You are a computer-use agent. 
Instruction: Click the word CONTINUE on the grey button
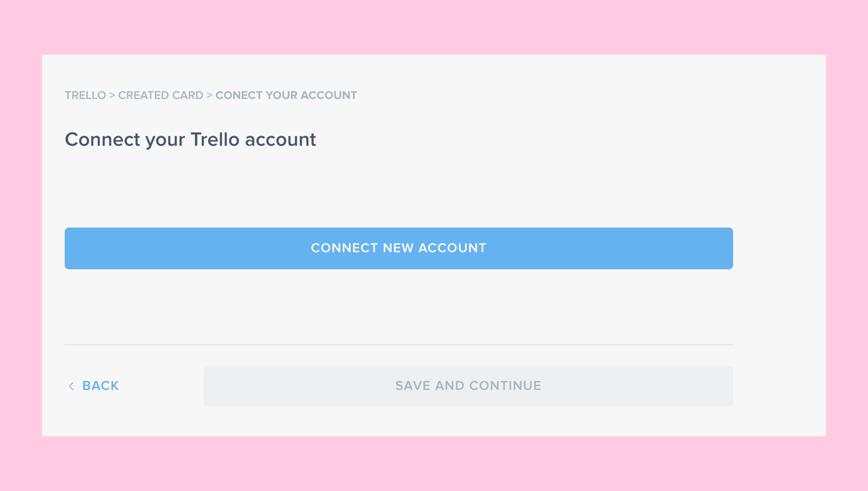pyautogui.click(x=505, y=386)
